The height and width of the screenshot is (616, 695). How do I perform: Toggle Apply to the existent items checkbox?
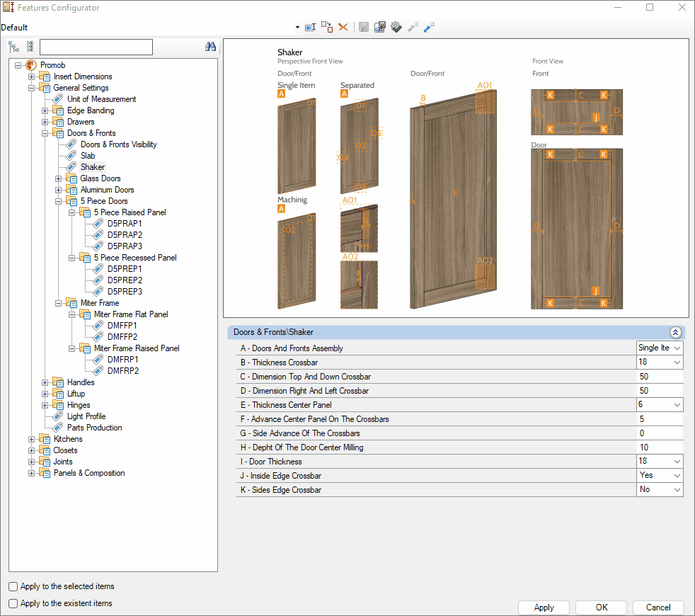[x=13, y=603]
